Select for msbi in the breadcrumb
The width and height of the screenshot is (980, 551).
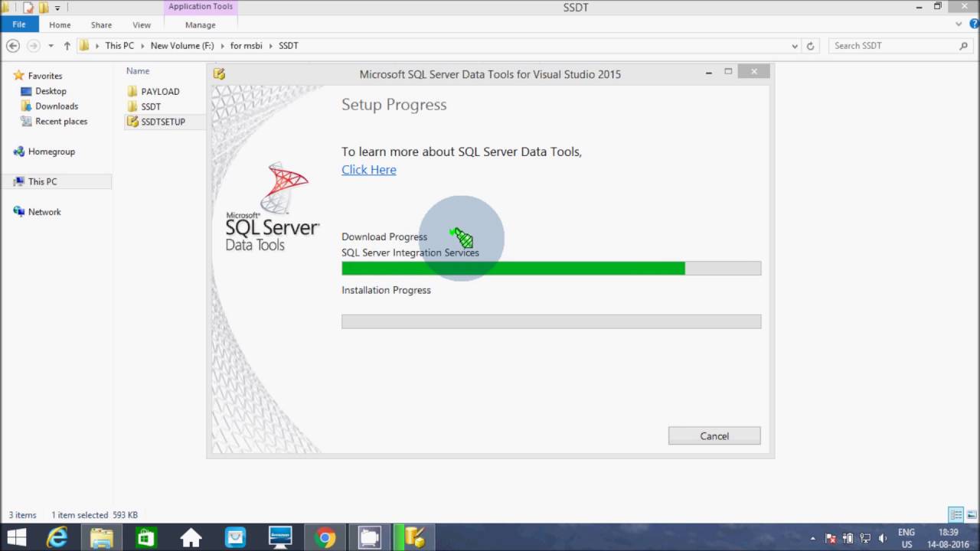tap(246, 46)
